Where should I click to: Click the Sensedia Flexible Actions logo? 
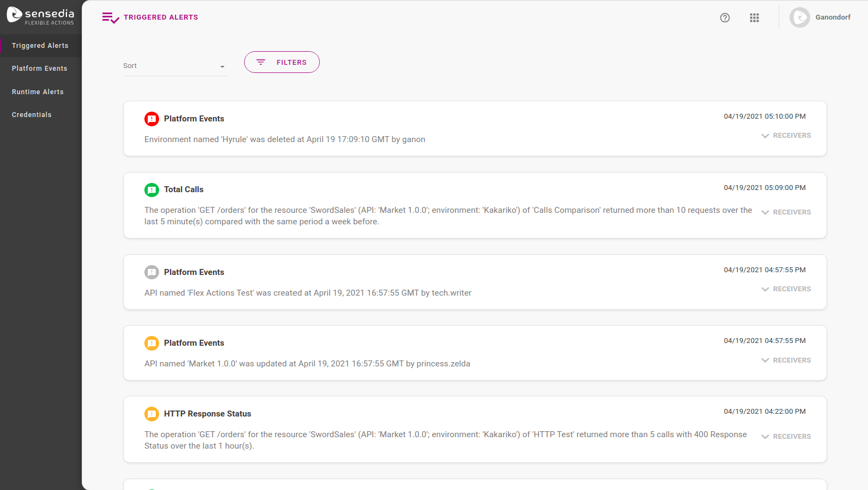pyautogui.click(x=40, y=16)
